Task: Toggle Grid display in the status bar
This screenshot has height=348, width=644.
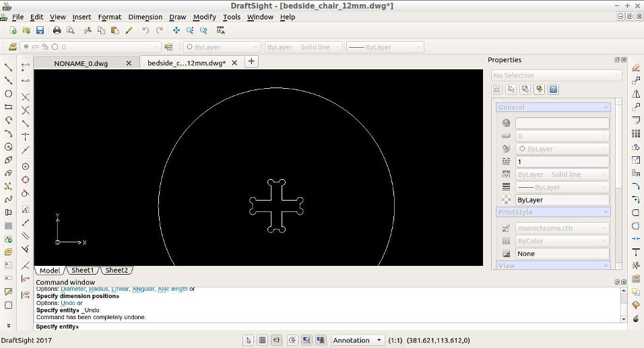Action: tap(263, 340)
